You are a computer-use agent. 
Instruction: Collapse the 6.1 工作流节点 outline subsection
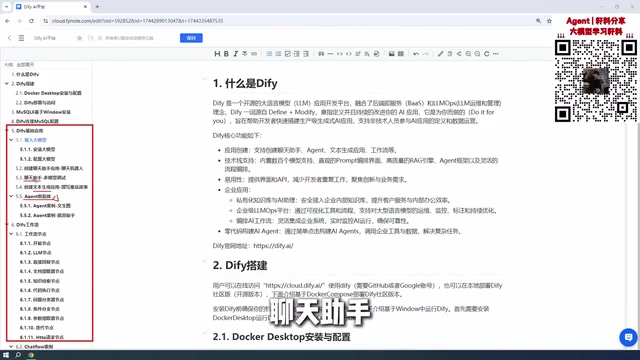pyautogui.click(x=11, y=234)
